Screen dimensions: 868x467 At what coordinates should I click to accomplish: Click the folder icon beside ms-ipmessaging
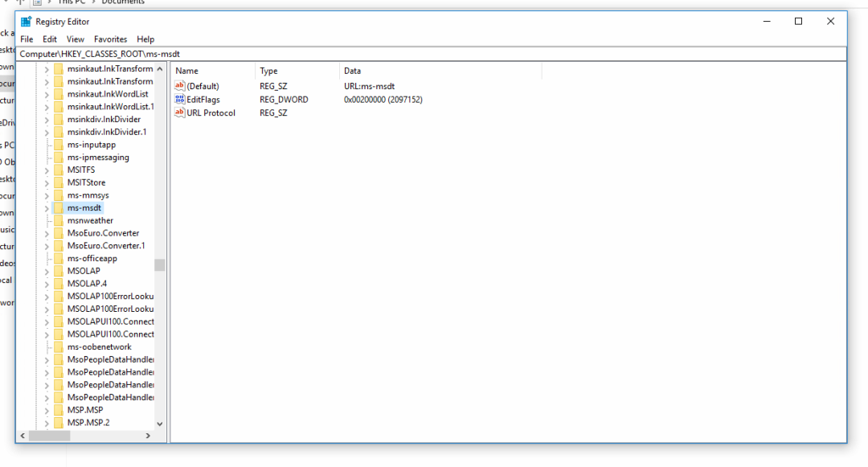(59, 158)
